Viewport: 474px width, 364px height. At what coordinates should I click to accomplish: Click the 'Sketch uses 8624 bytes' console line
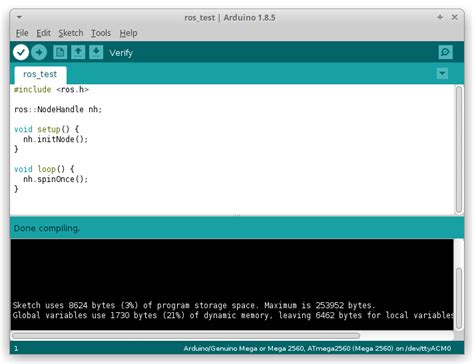point(194,305)
